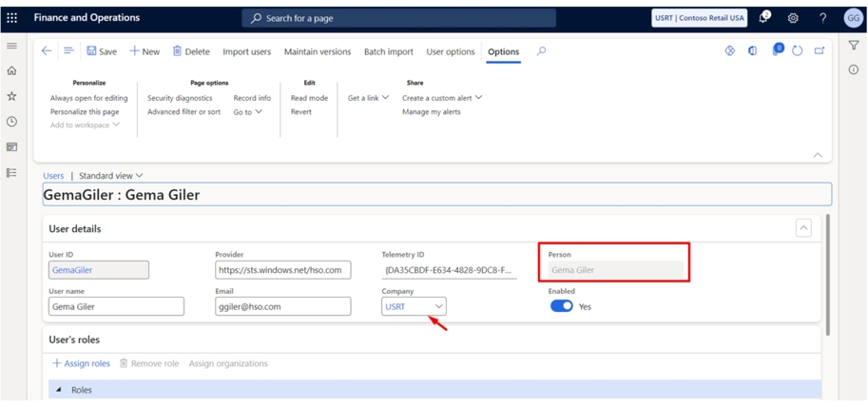
Task: Click the action pane search magnifier
Action: pyautogui.click(x=541, y=51)
